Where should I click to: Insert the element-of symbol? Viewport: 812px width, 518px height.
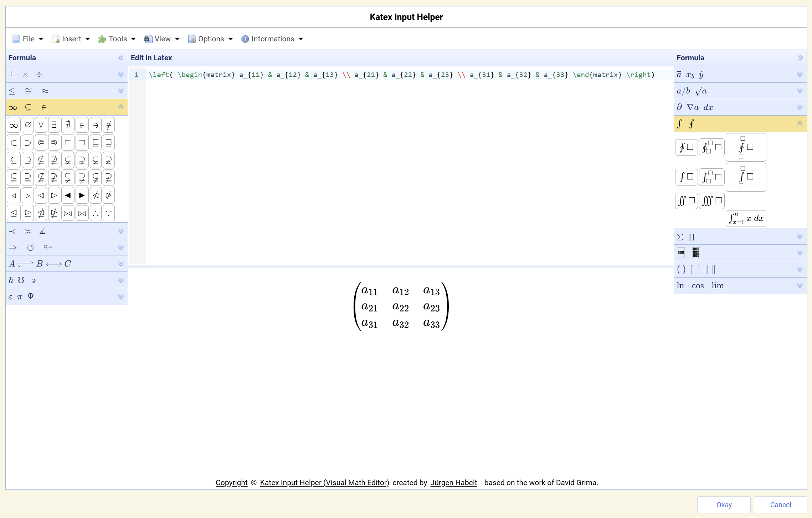click(x=82, y=125)
